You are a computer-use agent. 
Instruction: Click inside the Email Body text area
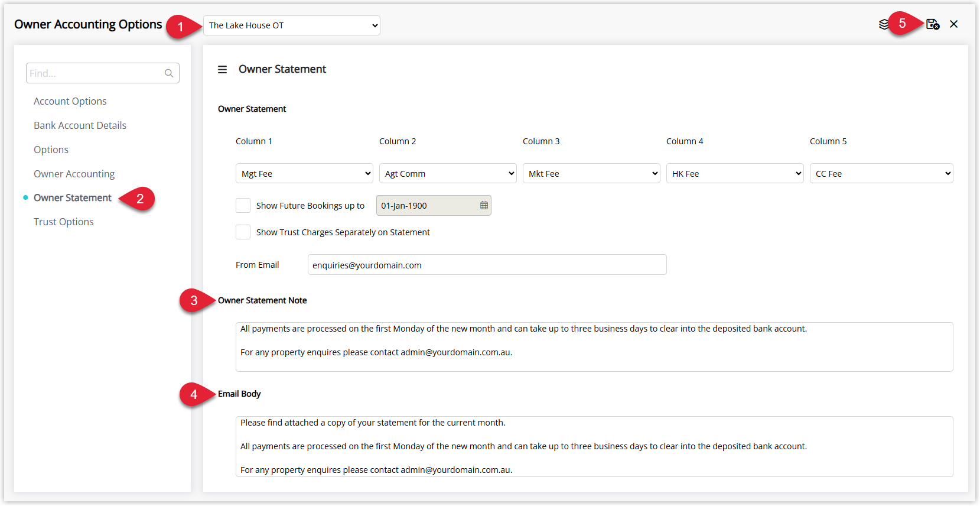pos(594,446)
